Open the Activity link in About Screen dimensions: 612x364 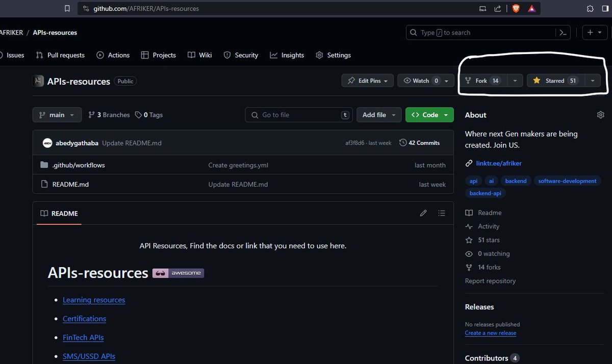click(482, 226)
